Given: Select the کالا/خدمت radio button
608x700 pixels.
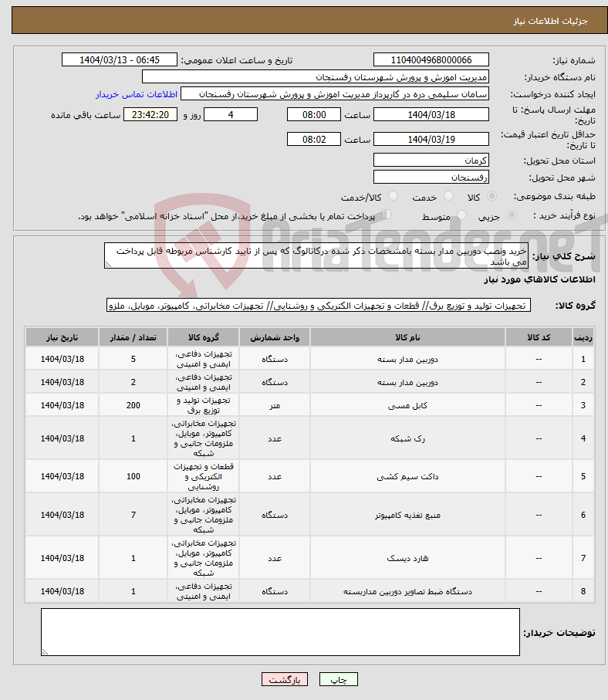Looking at the screenshot, I should coord(393,195).
